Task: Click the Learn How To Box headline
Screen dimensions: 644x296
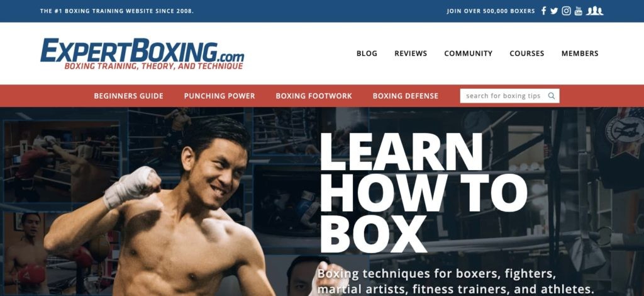Action: click(423, 193)
